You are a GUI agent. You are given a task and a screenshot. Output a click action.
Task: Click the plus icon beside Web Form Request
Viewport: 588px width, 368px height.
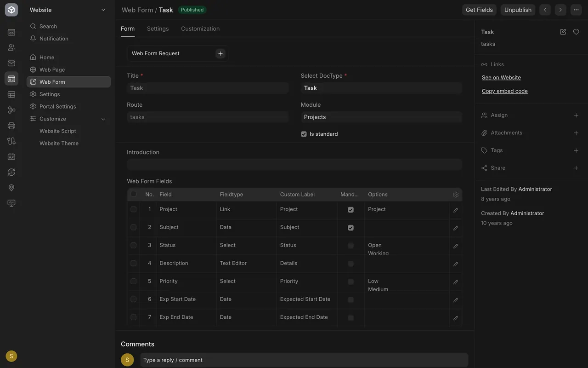(220, 53)
